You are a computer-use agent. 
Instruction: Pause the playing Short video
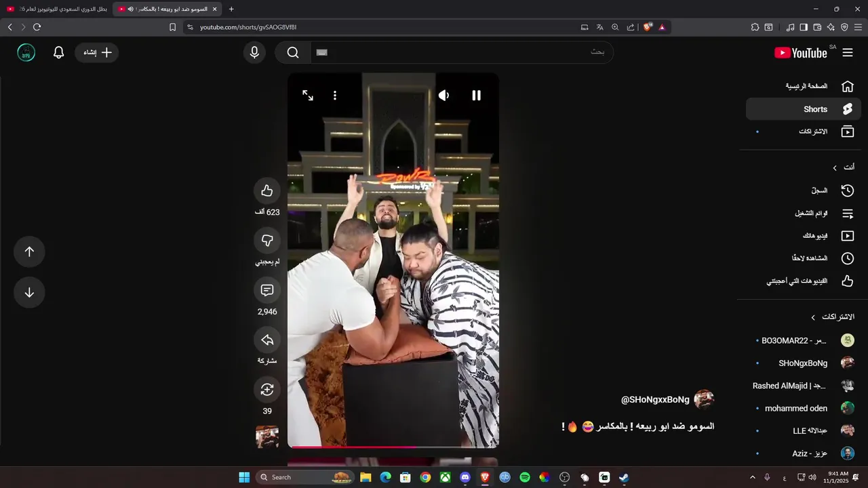[476, 96]
